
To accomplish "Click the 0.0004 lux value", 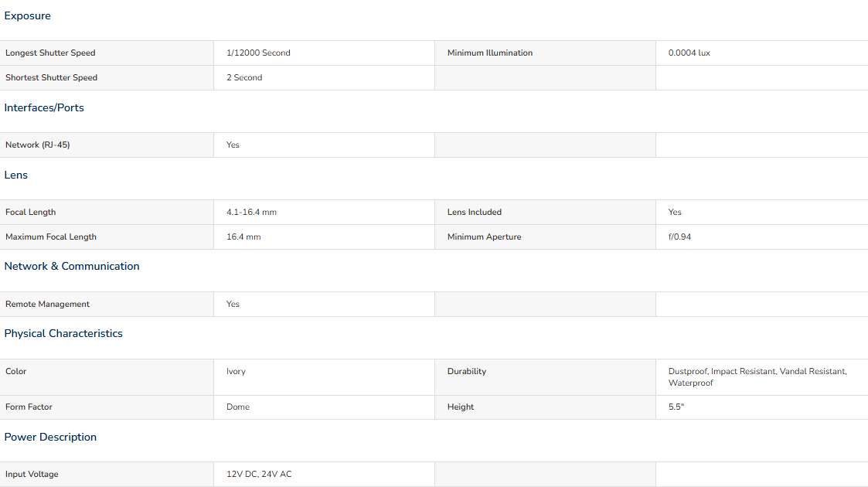I will pyautogui.click(x=689, y=53).
